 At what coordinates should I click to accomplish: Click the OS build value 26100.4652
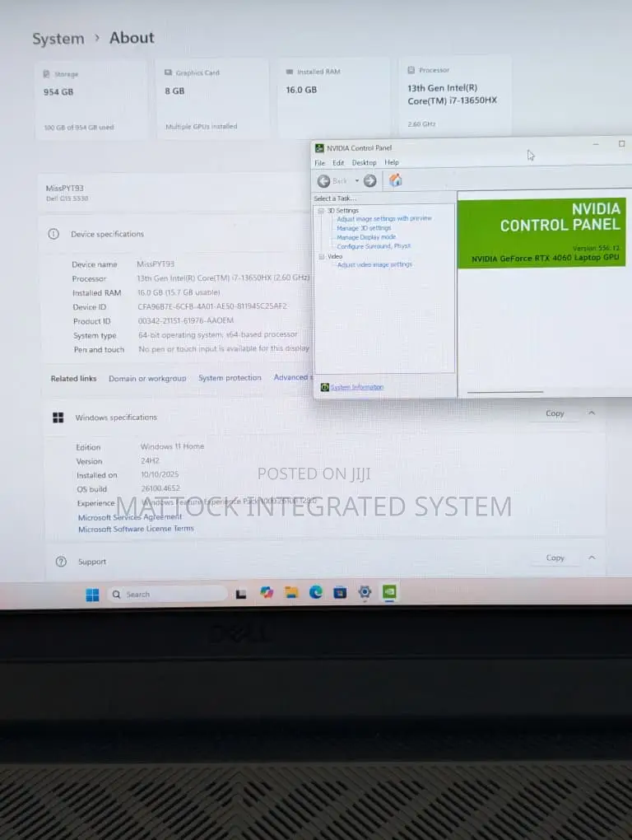point(160,488)
